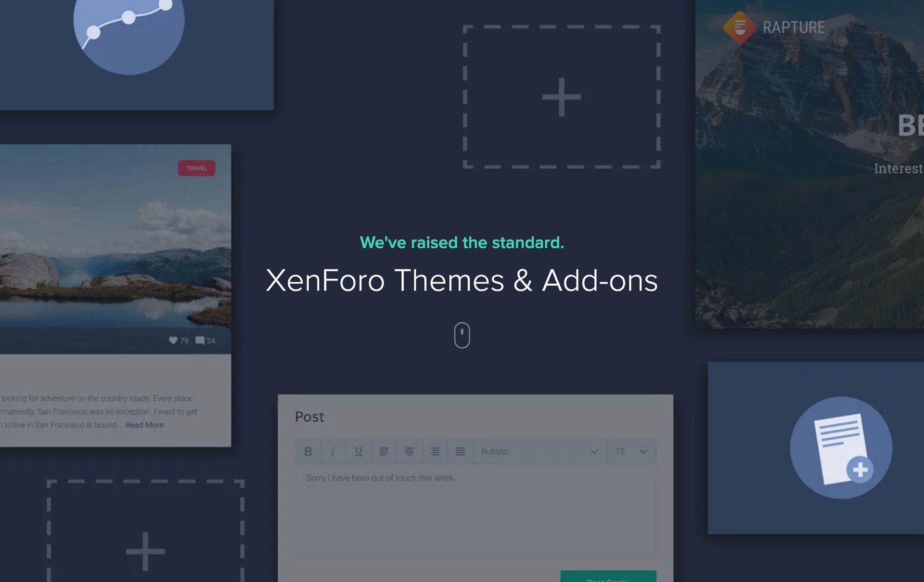Click the mouse scroll-down indicator icon
924x582 pixels.
pos(462,335)
